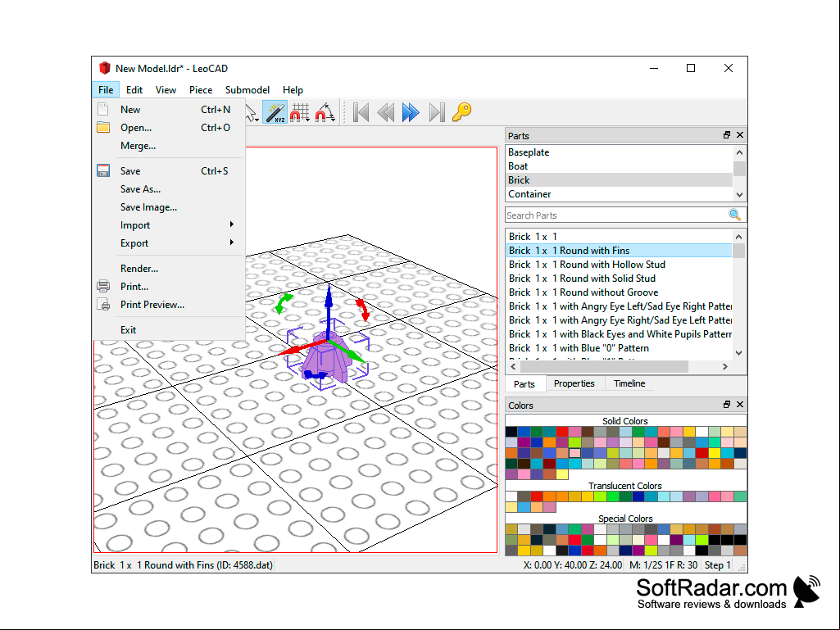The height and width of the screenshot is (630, 840).
Task: Choose Save Image... from the File menu
Action: pos(169,207)
